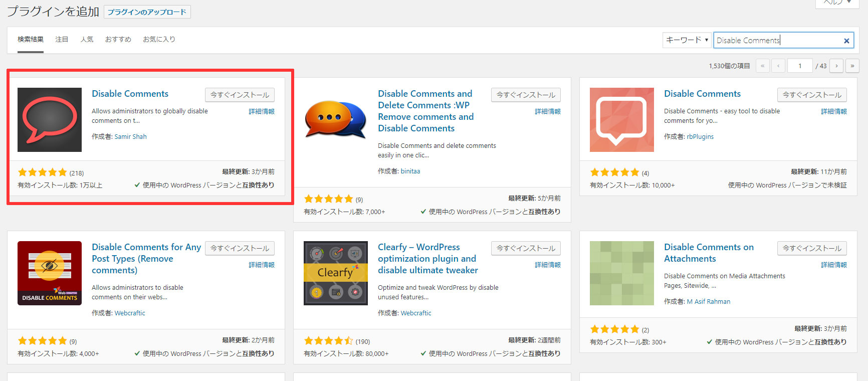Screen dimensions: 868x381
Task: Click the rbPlugins pink comment bubble icon
Action: [622, 120]
